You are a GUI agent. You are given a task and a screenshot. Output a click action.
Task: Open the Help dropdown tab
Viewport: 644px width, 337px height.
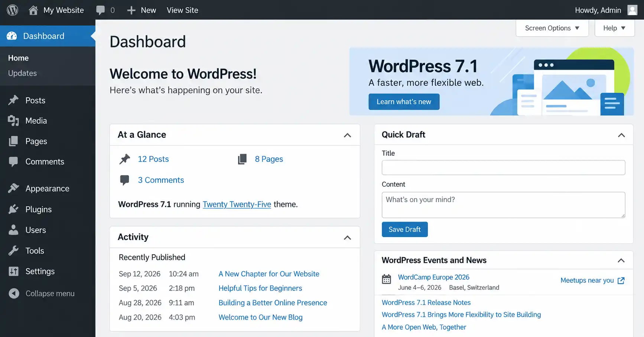(x=614, y=28)
